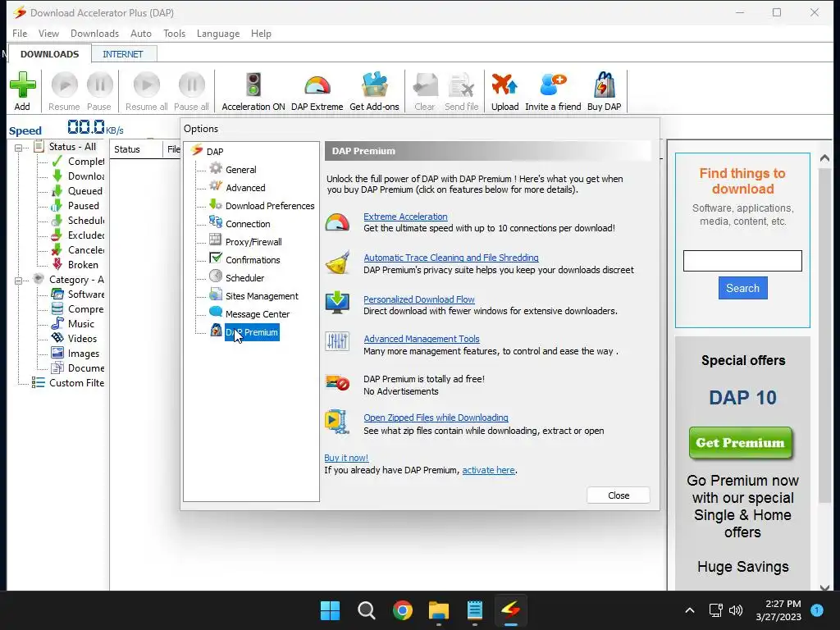Viewport: 840px width, 630px height.
Task: Open the View menu
Action: click(x=48, y=33)
